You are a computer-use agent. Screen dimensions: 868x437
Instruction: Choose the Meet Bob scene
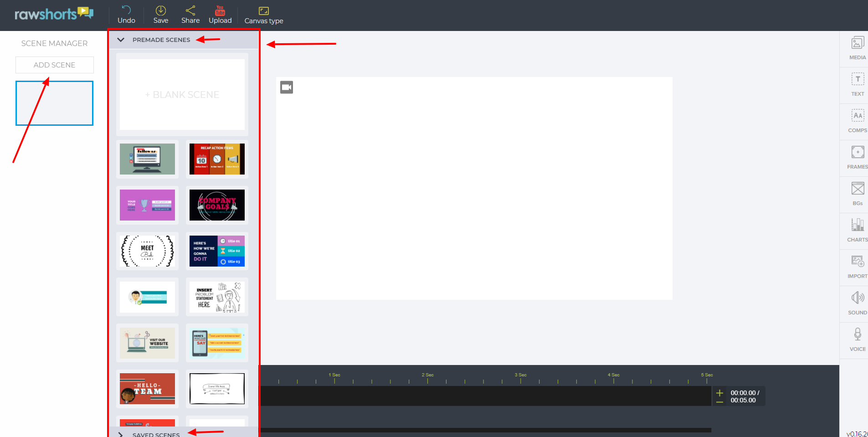[147, 251]
